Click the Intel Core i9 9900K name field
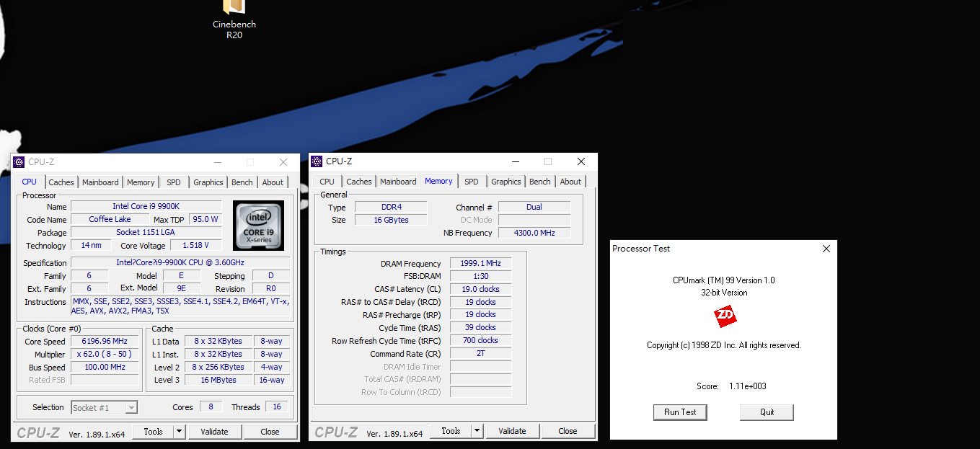980x449 pixels. [146, 207]
